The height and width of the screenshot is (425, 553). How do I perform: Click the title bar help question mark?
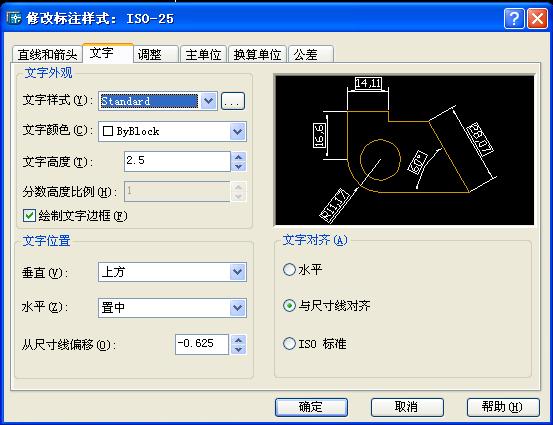click(x=514, y=18)
